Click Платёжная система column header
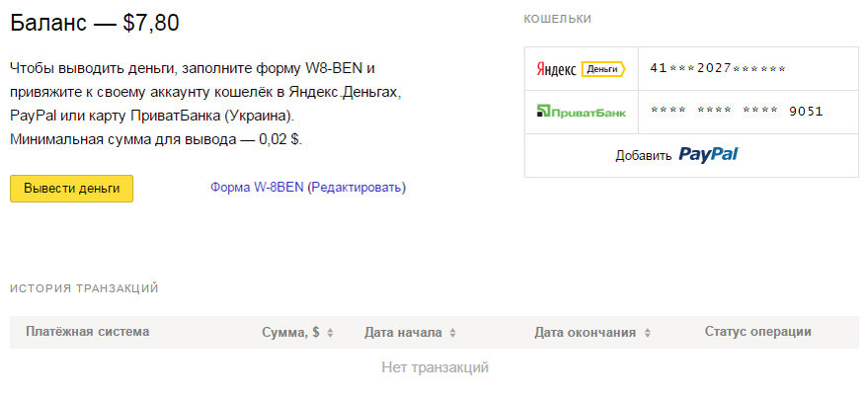The image size is (868, 399). point(88,332)
